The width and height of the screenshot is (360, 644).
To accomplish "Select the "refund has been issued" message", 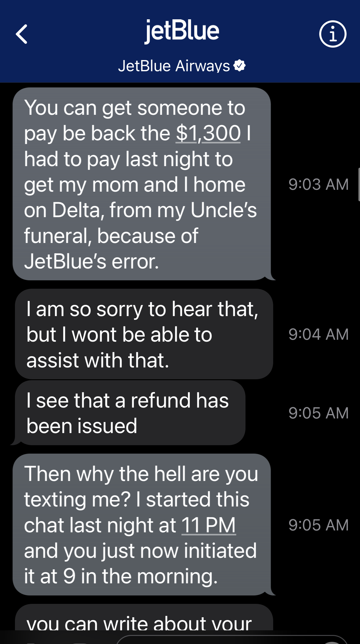I will (x=130, y=413).
